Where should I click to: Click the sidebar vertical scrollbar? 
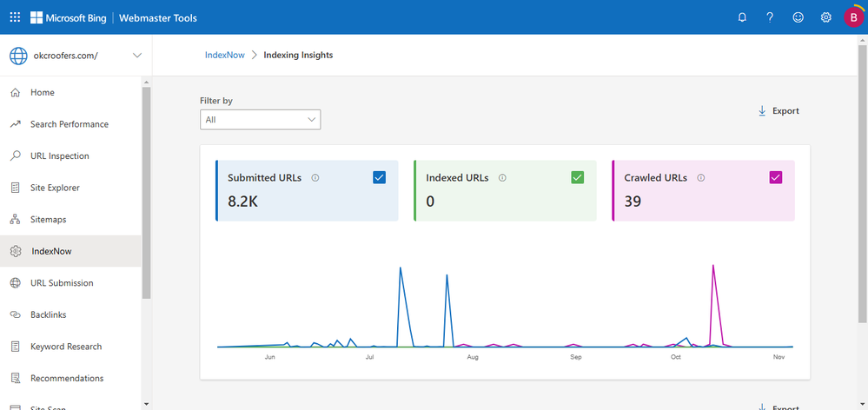click(x=146, y=191)
